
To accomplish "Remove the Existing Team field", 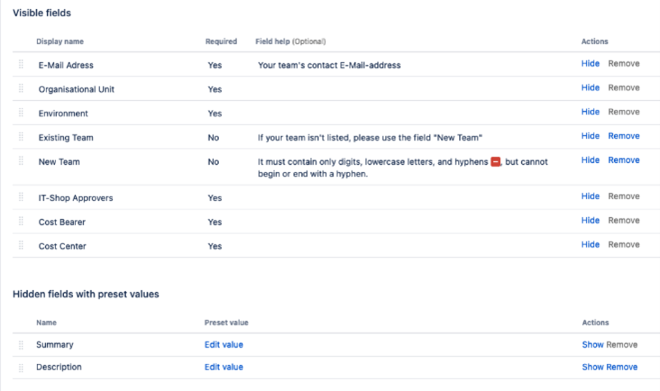I will tap(624, 136).
